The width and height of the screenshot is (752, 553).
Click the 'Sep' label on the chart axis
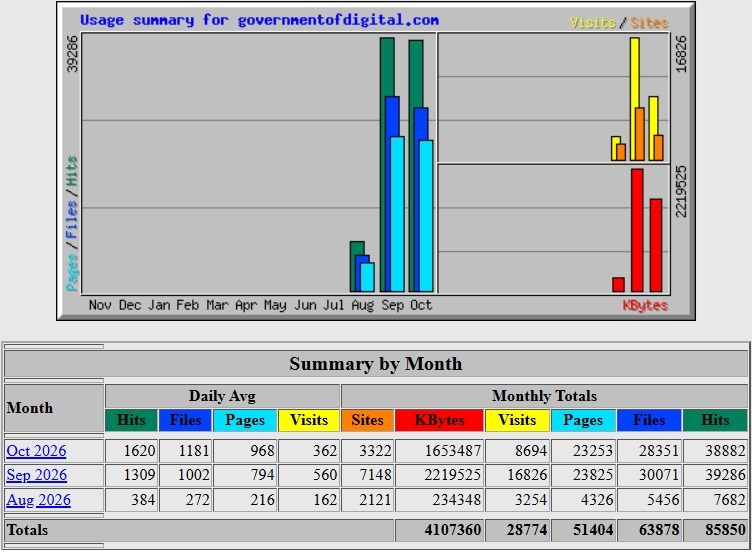click(392, 305)
